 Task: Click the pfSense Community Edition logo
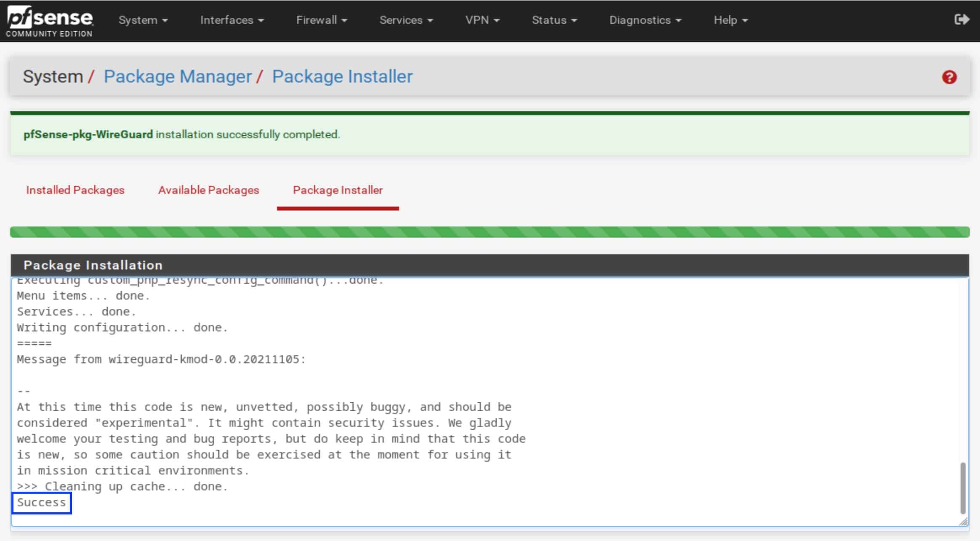50,21
